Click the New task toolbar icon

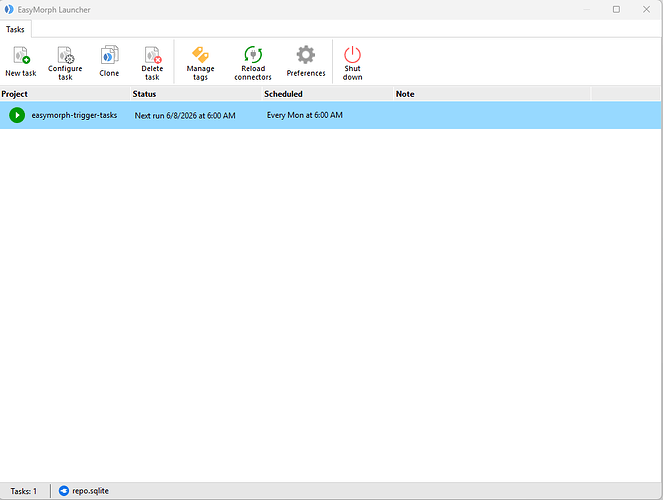tap(21, 55)
